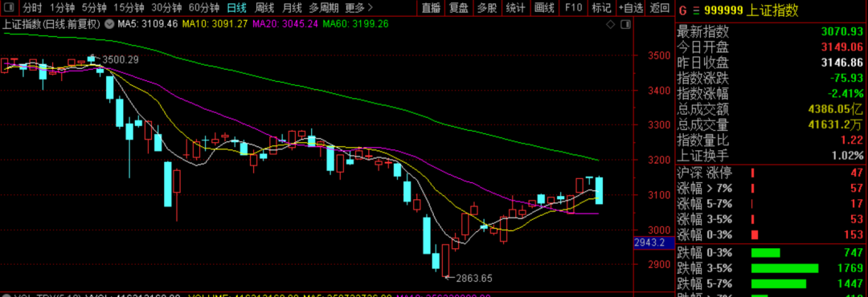Image resolution: width=868 pixels, height=297 pixels.
Task: Click the 昨日收盘 value 3146.86
Action: [x=842, y=63]
